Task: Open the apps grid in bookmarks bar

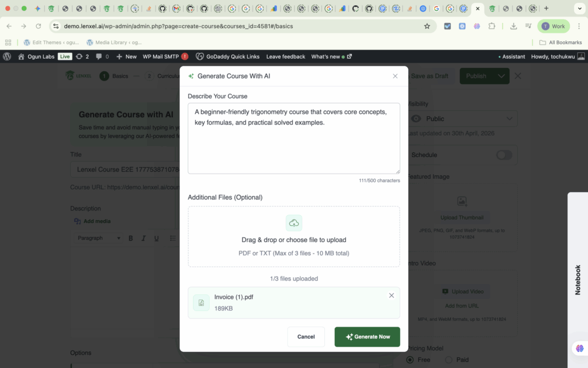Action: tap(8, 43)
